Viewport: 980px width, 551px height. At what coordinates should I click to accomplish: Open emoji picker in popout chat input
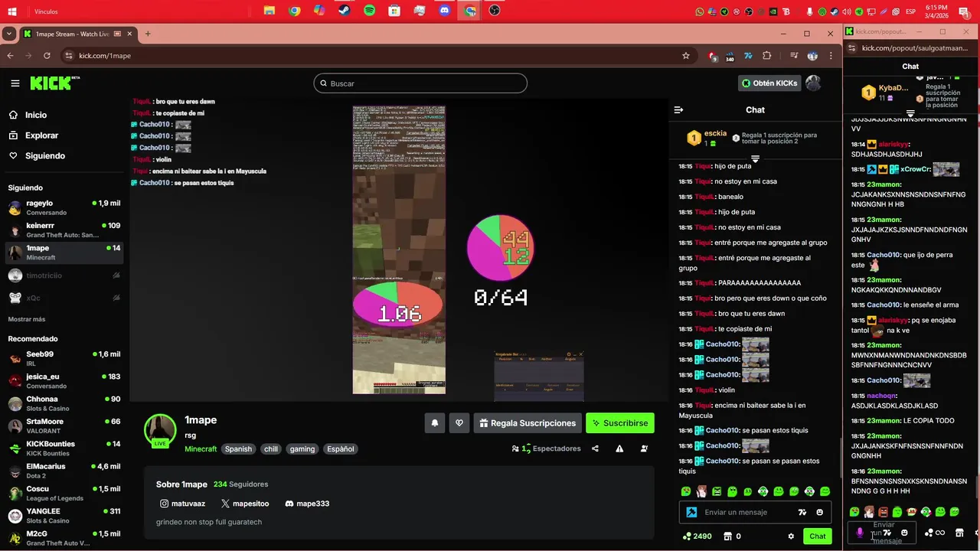[x=904, y=533]
